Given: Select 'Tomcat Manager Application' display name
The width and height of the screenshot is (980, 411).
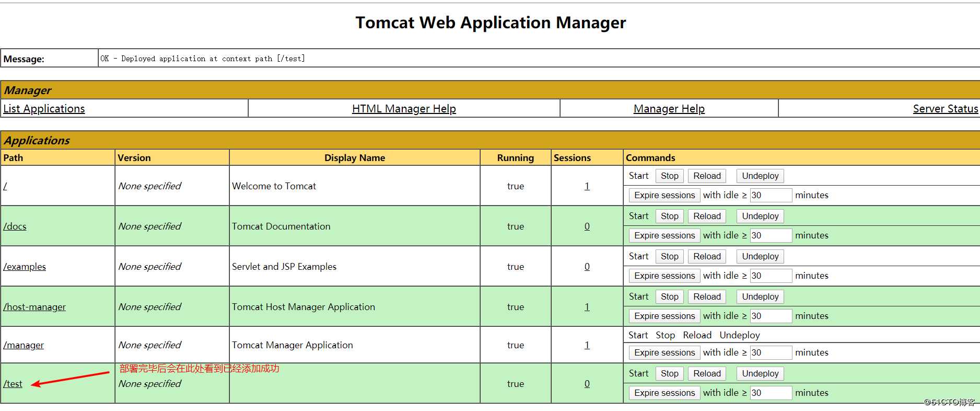Looking at the screenshot, I should click(x=293, y=345).
